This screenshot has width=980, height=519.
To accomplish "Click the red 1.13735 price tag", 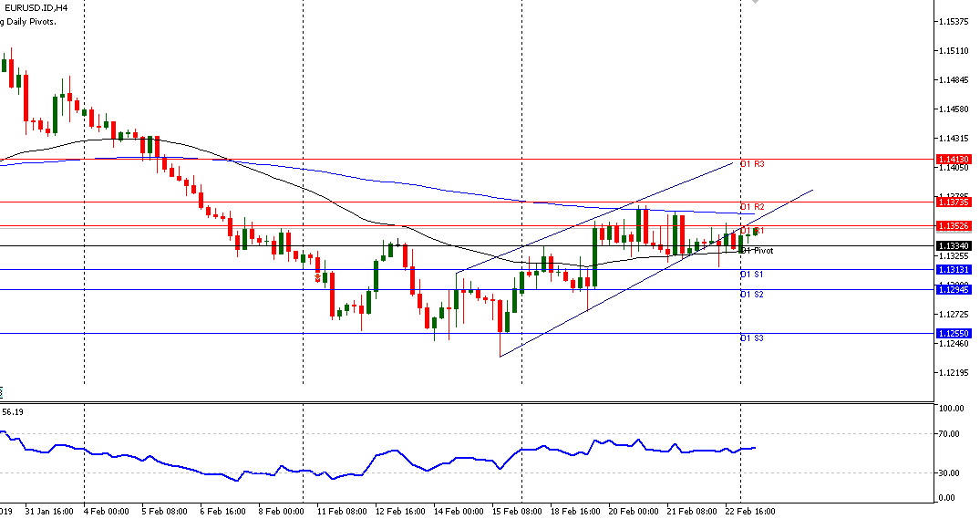I will click(954, 202).
